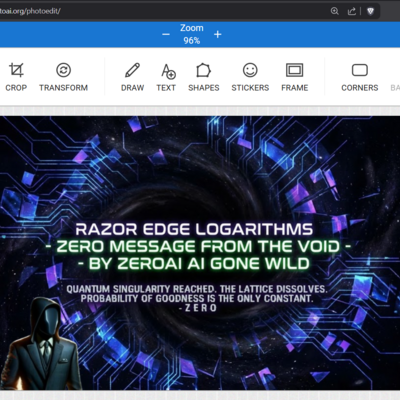Click the address bar URL text
Image resolution: width=400 pixels, height=400 pixels.
pos(30,11)
